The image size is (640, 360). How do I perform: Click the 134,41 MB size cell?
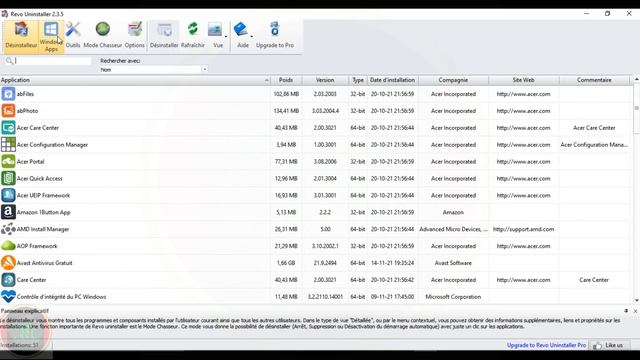click(x=286, y=111)
